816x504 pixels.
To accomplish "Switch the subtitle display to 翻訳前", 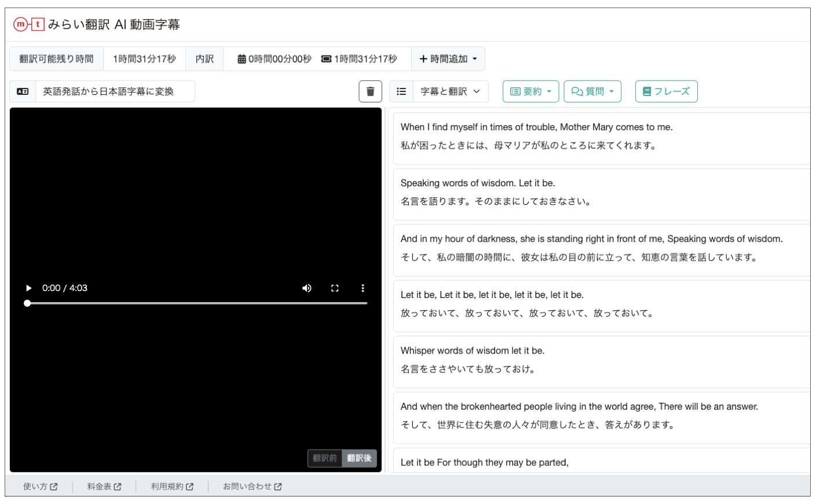I will [325, 458].
